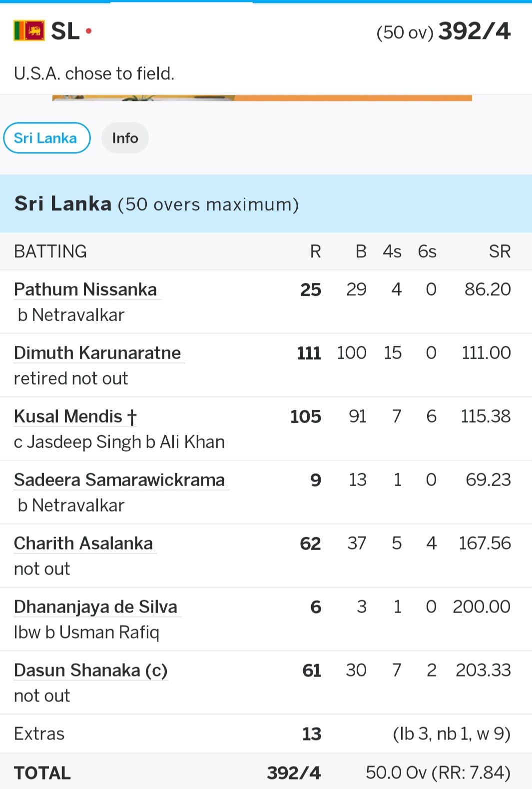Open Sadeera Samarawickrama player page
The width and height of the screenshot is (532, 789).
pos(119,480)
